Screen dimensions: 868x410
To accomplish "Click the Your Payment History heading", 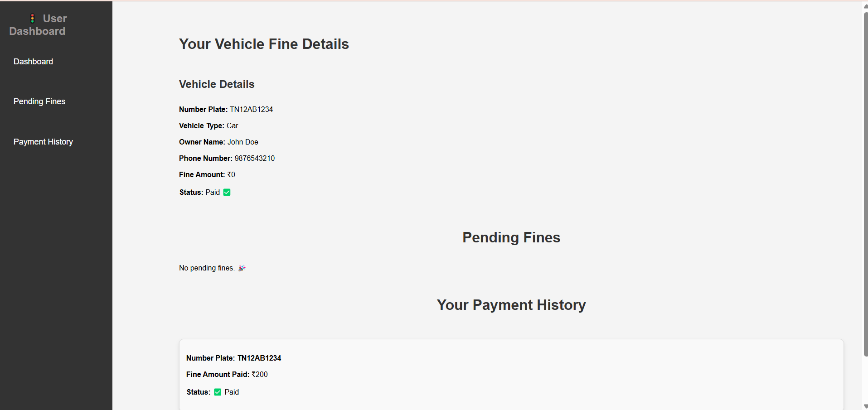I will (x=511, y=305).
